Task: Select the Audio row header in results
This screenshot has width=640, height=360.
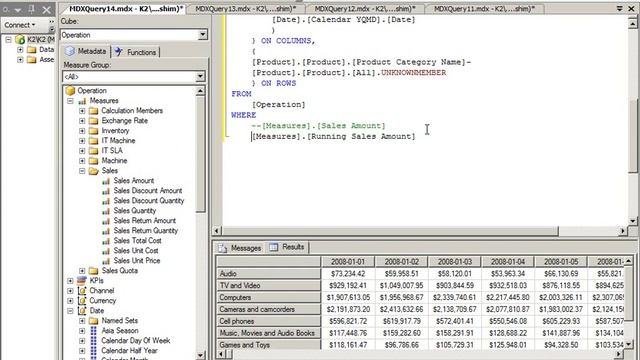Action: tap(269, 273)
